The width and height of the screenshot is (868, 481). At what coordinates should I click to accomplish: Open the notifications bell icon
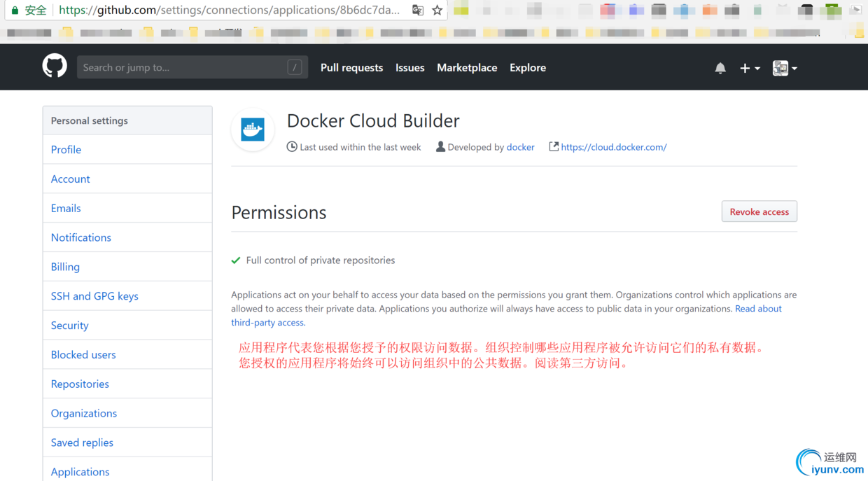720,68
